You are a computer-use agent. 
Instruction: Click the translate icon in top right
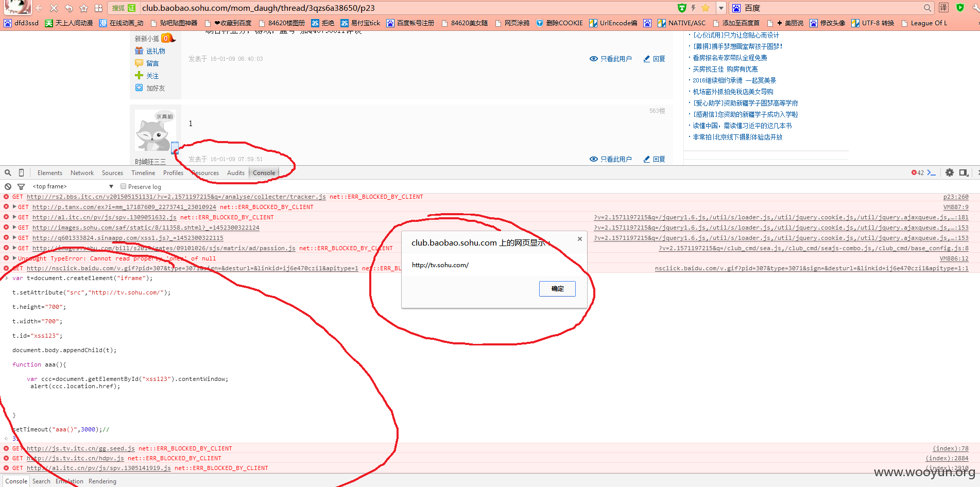[943, 8]
